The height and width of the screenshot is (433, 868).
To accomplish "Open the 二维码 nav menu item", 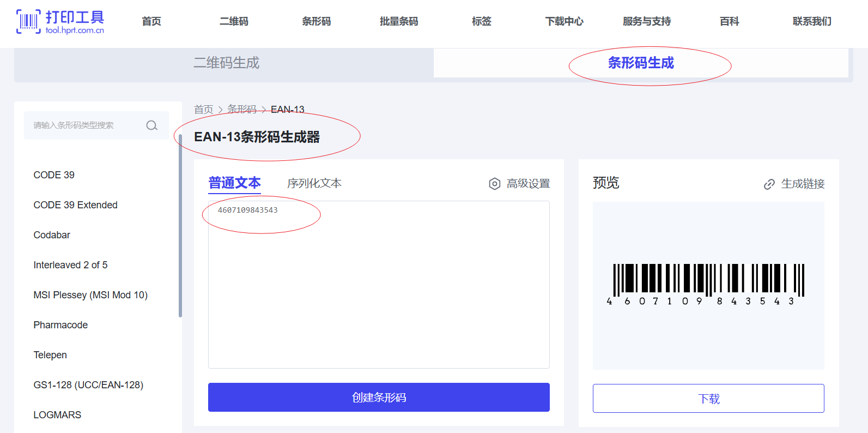I will [234, 21].
